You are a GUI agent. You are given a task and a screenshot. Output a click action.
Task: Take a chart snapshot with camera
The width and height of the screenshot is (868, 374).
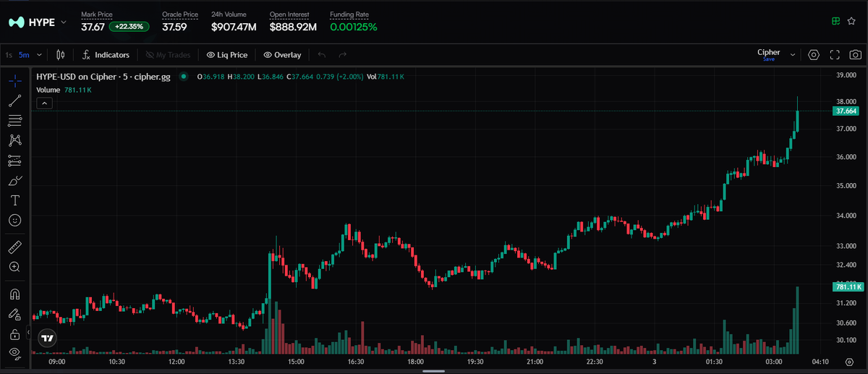855,55
